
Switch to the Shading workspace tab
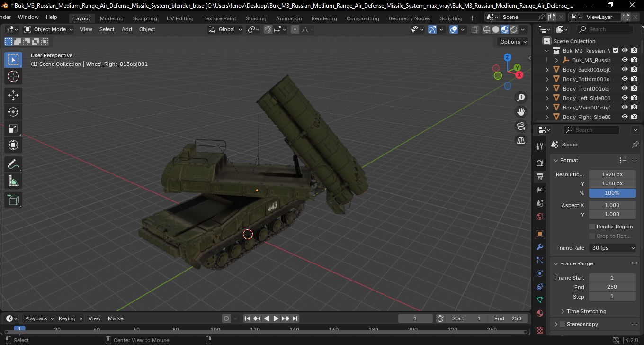pyautogui.click(x=256, y=18)
